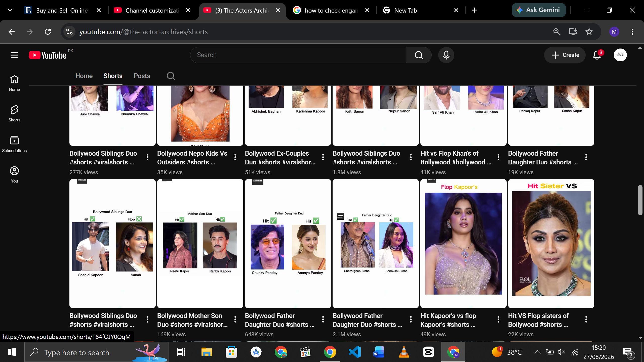Click the Create button
The width and height of the screenshot is (644, 362).
coord(565,55)
